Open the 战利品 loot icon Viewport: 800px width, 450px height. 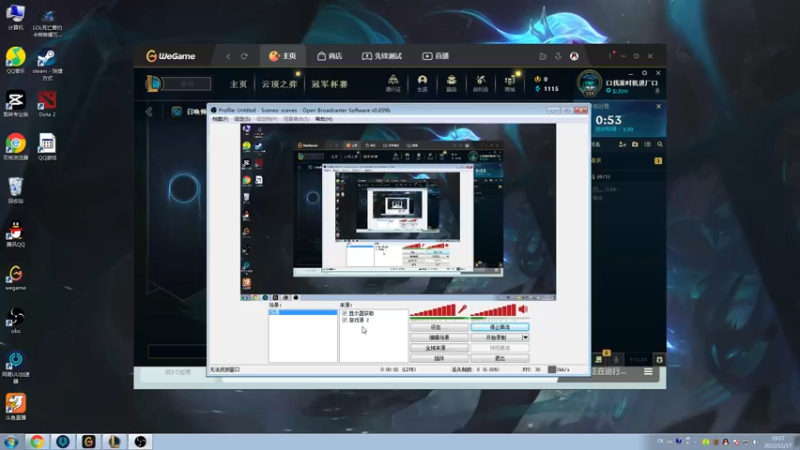click(481, 83)
